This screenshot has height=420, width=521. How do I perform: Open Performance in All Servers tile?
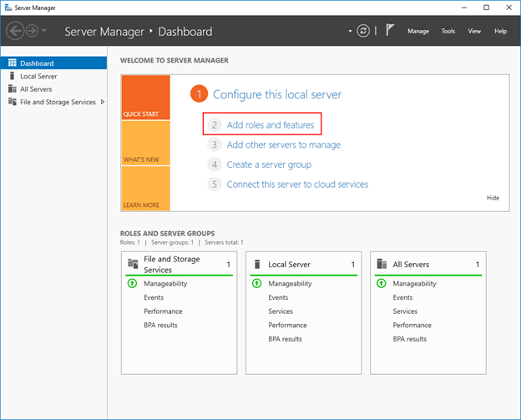pyautogui.click(x=412, y=326)
